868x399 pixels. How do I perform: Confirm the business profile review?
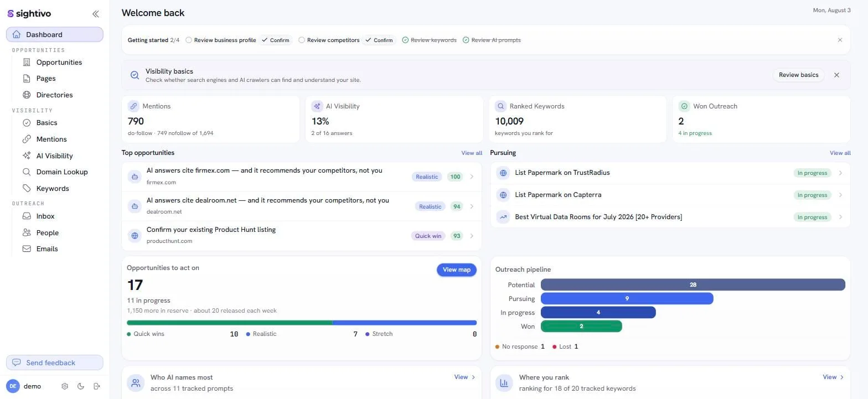point(276,40)
